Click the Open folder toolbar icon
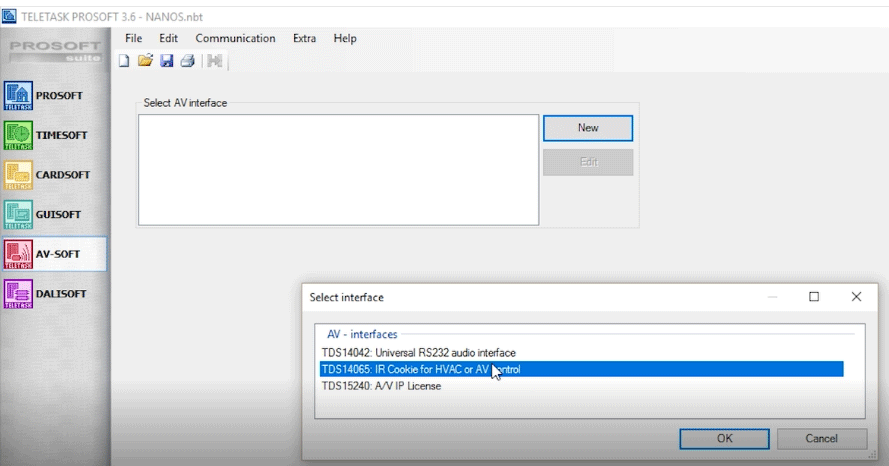Image resolution: width=889 pixels, height=466 pixels. click(145, 61)
